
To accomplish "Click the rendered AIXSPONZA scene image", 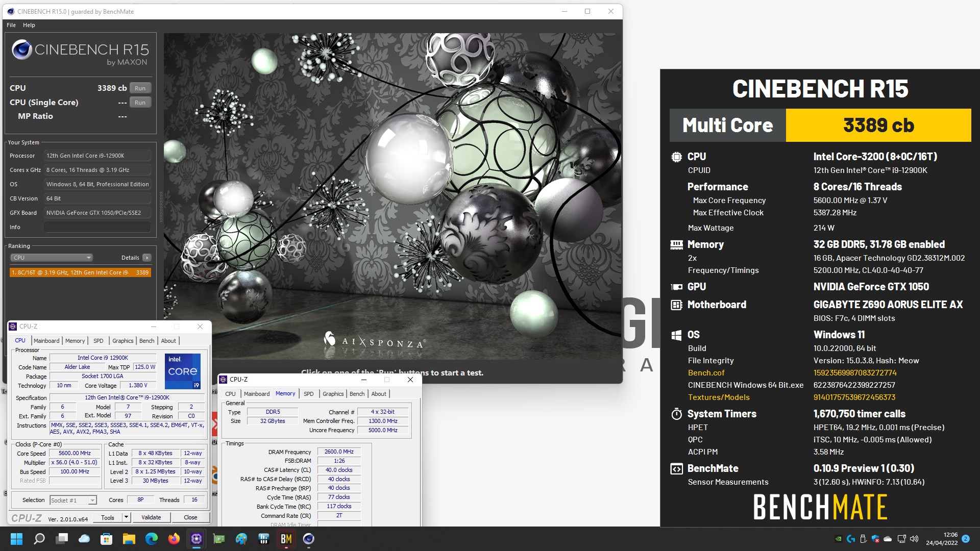I will click(392, 196).
